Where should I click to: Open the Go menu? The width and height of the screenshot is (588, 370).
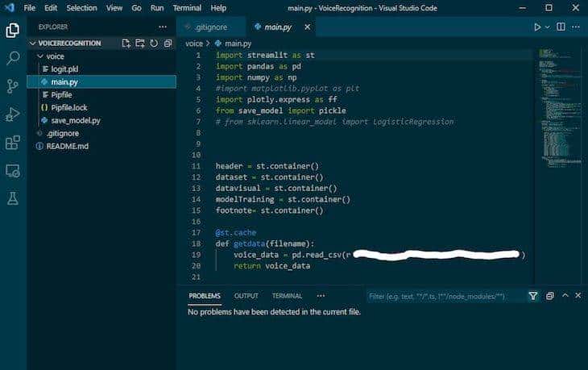coord(136,8)
